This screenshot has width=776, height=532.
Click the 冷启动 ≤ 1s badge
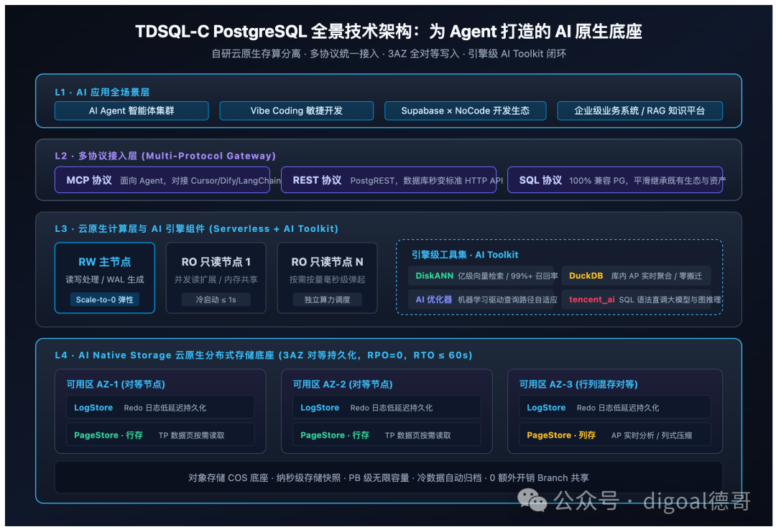[216, 299]
